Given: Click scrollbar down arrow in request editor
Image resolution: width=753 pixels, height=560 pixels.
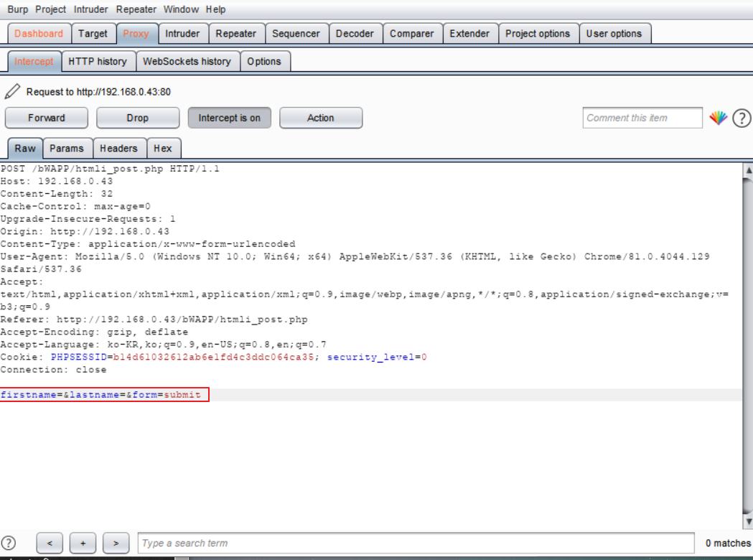Looking at the screenshot, I should [748, 521].
